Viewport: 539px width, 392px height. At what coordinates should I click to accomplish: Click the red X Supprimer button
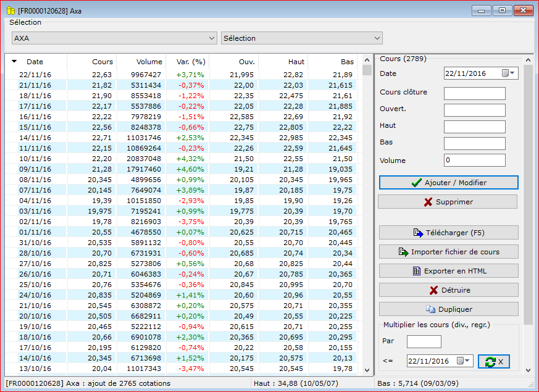pos(448,202)
